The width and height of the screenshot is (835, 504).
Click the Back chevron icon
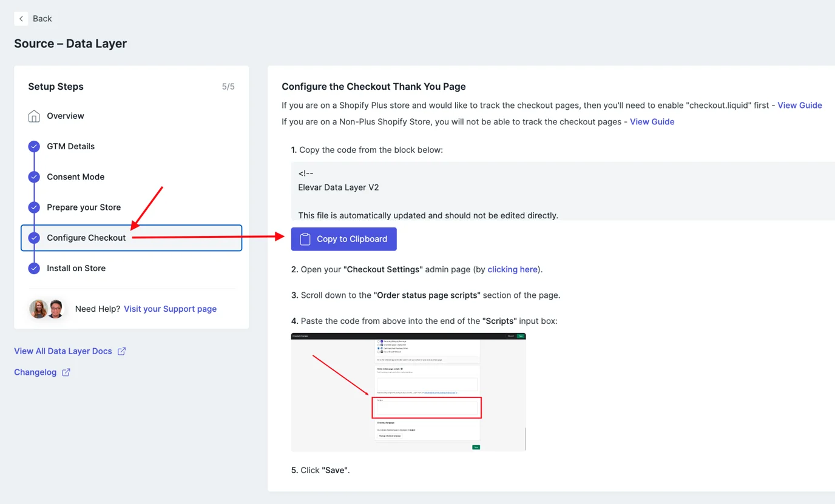[21, 19]
